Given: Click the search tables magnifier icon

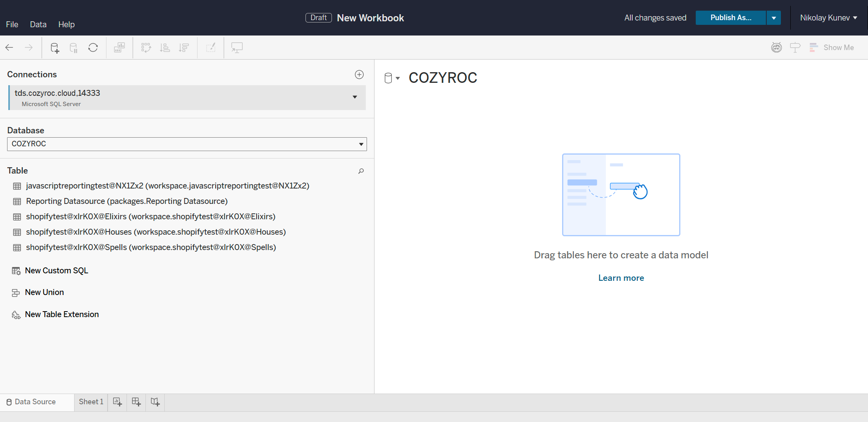Looking at the screenshot, I should click(361, 171).
